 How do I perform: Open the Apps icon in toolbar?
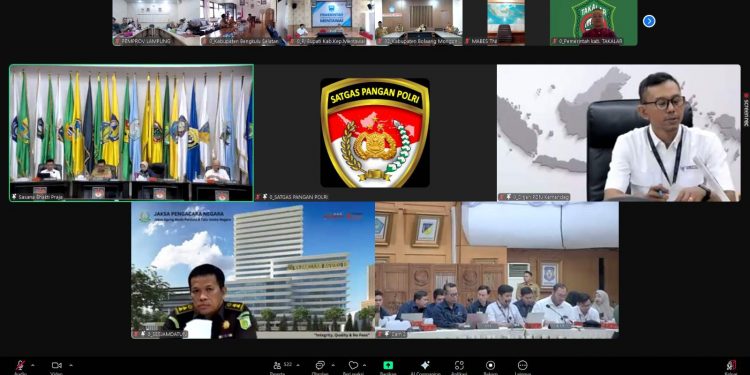[459, 365]
